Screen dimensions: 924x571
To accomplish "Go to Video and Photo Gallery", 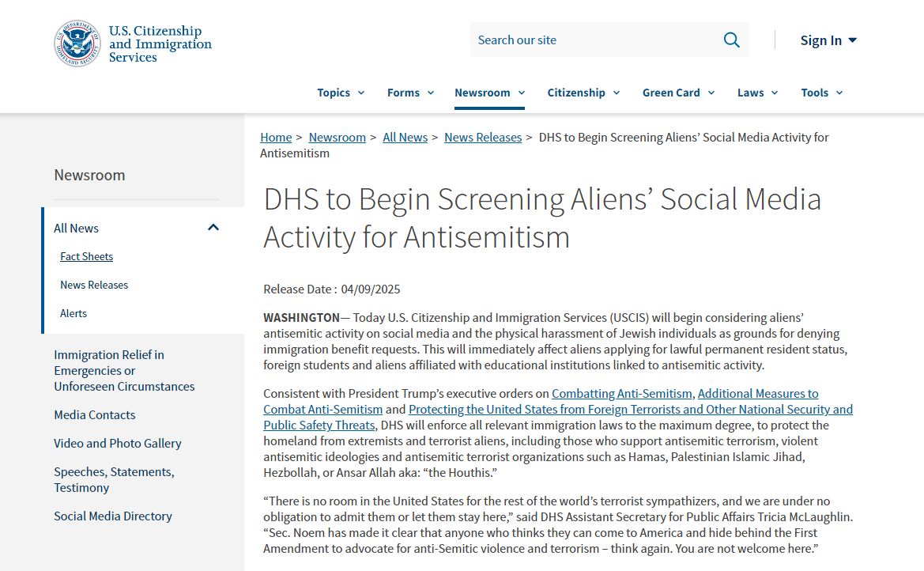I will (x=117, y=444).
